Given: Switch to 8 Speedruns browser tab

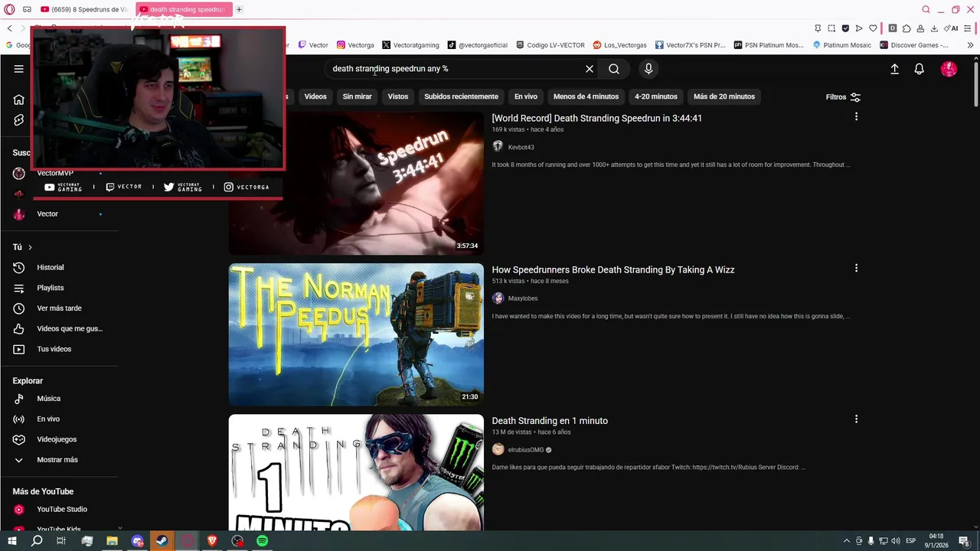Looking at the screenshot, I should (84, 9).
